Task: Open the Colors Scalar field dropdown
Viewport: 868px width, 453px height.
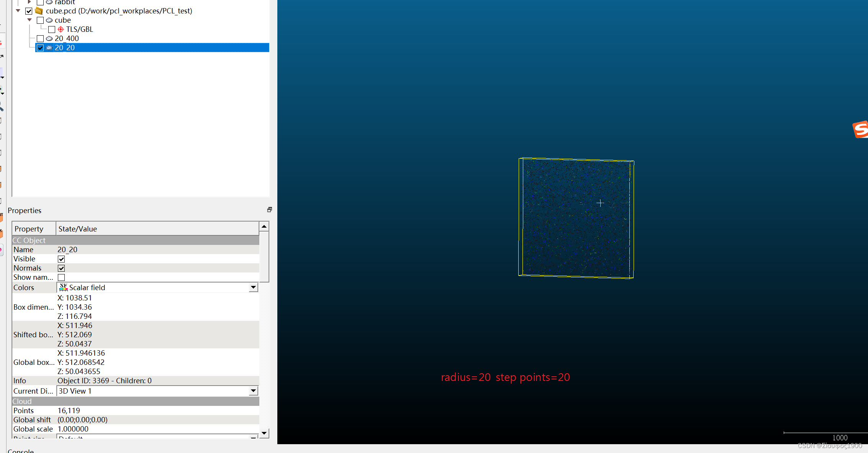Action: (253, 287)
